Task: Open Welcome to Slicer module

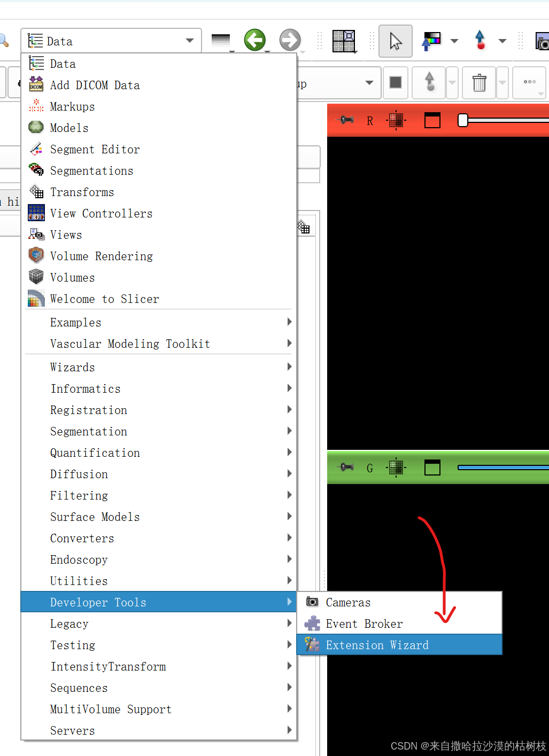Action: [x=159, y=299]
